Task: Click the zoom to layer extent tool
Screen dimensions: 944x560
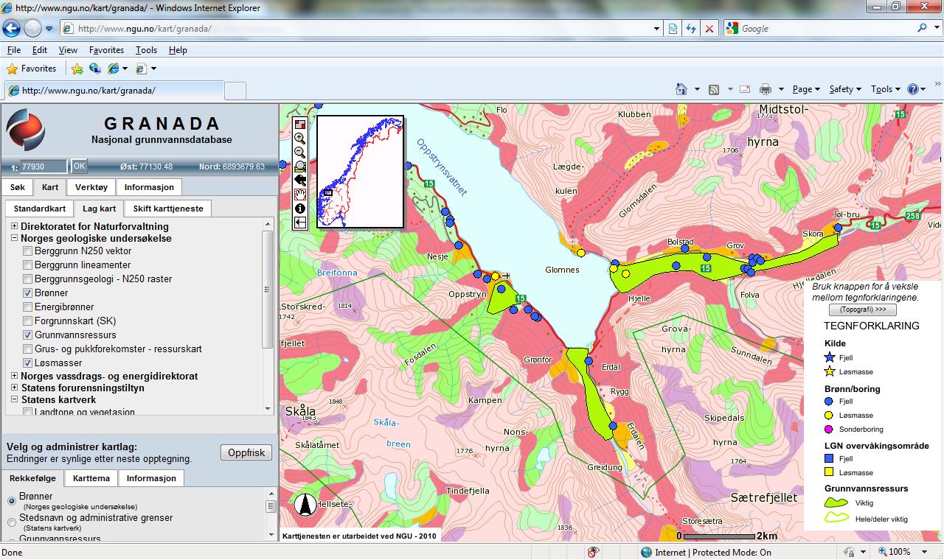Action: [300, 166]
